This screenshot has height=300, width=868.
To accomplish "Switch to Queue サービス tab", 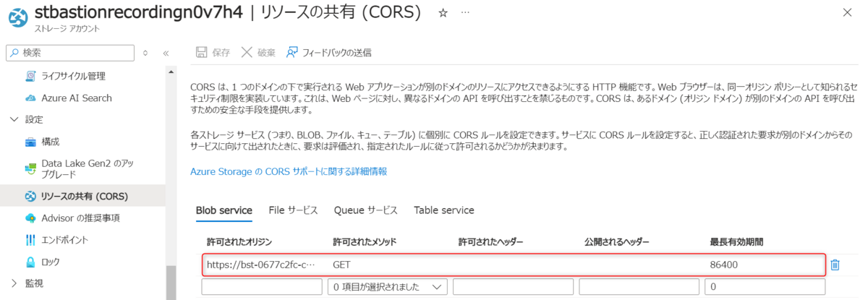I will tap(366, 210).
